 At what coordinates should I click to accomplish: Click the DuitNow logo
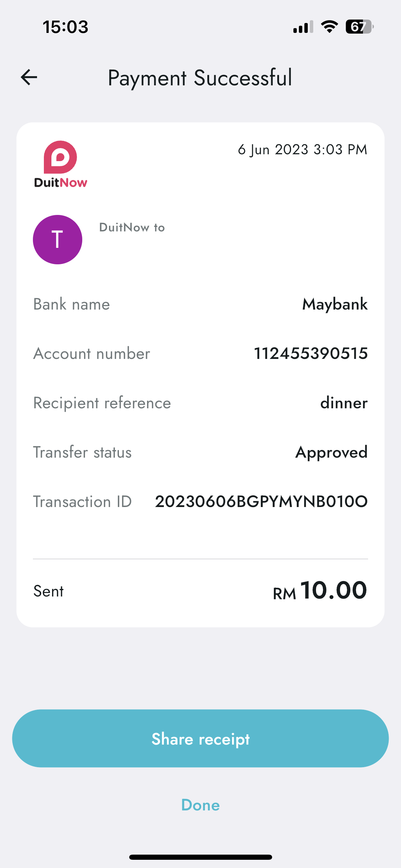tap(61, 164)
